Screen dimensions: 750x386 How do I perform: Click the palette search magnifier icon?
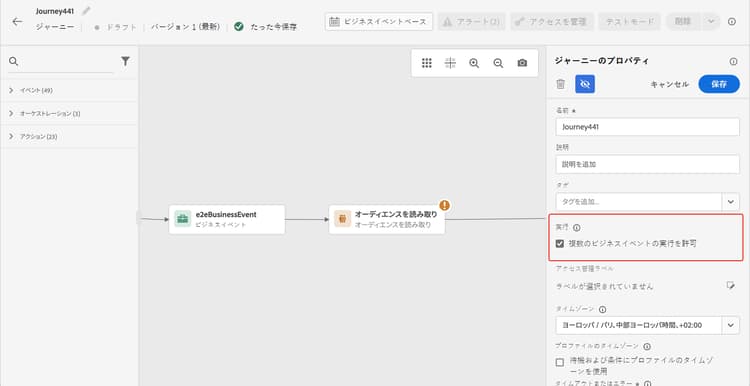click(x=13, y=61)
